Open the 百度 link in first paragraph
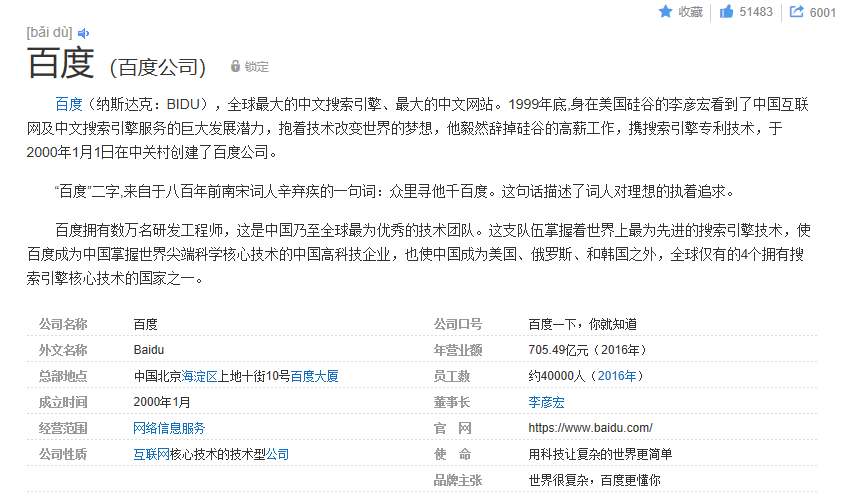This screenshot has width=843, height=496. tap(69, 104)
